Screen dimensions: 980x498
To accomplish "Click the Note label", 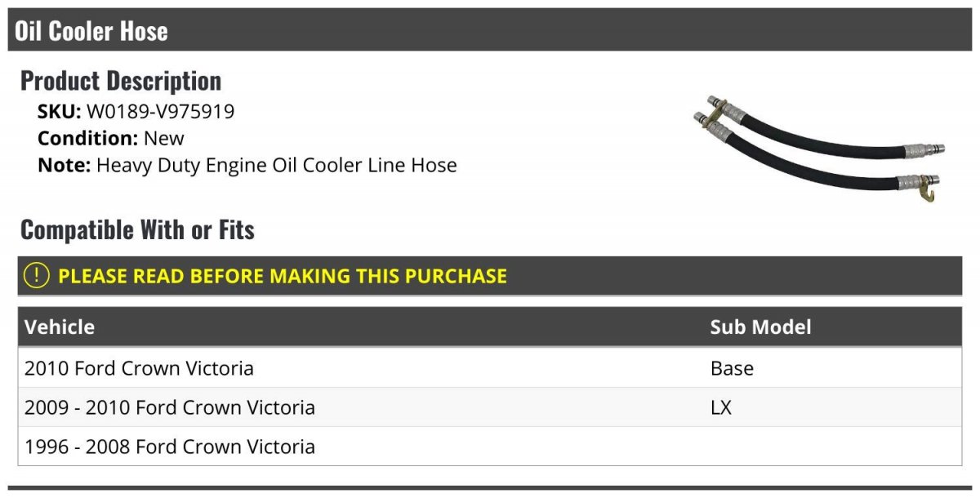I will tap(64, 165).
